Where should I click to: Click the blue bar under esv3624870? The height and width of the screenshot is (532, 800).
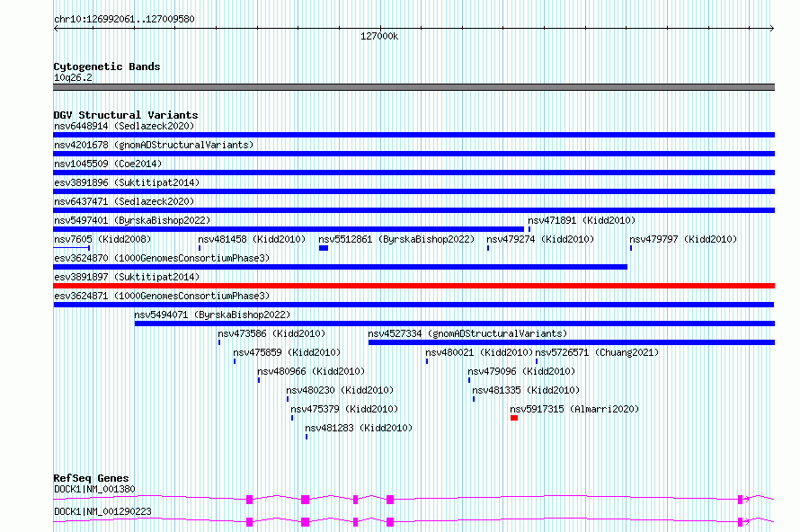coord(341,267)
